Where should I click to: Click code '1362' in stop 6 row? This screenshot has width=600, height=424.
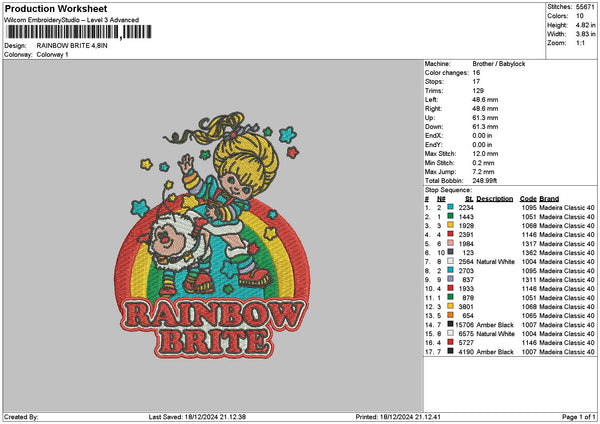tap(529, 253)
